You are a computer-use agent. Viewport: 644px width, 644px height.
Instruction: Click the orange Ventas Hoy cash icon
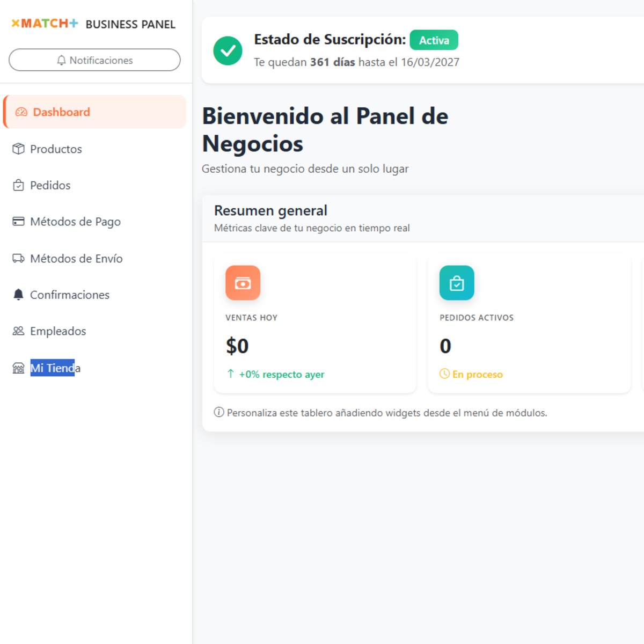click(x=243, y=283)
